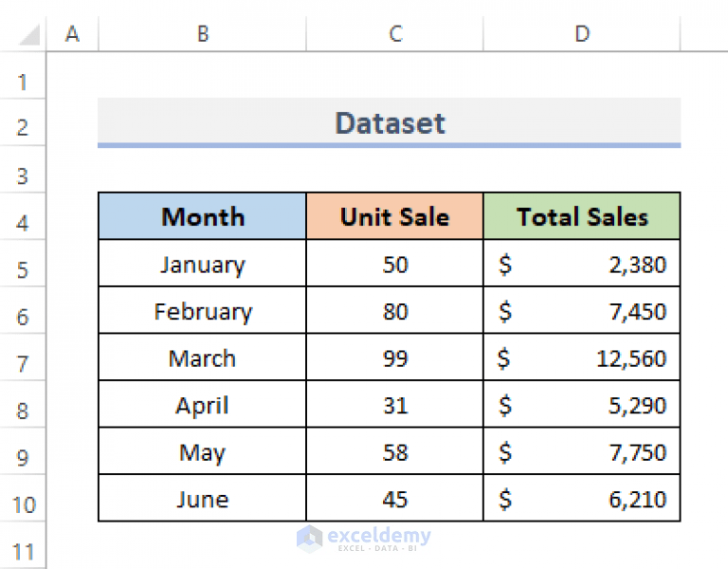
Task: Select the January cell
Action: (x=202, y=264)
